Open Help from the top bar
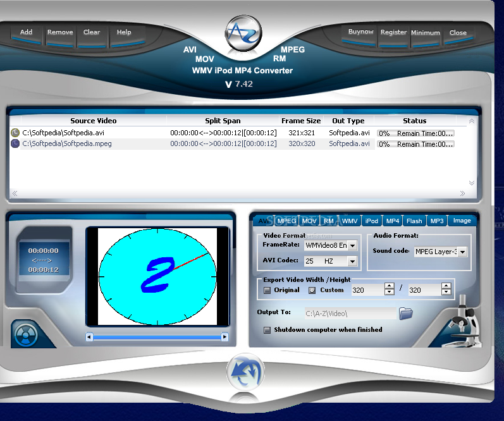Image resolution: width=504 pixels, height=421 pixels. 126,35
